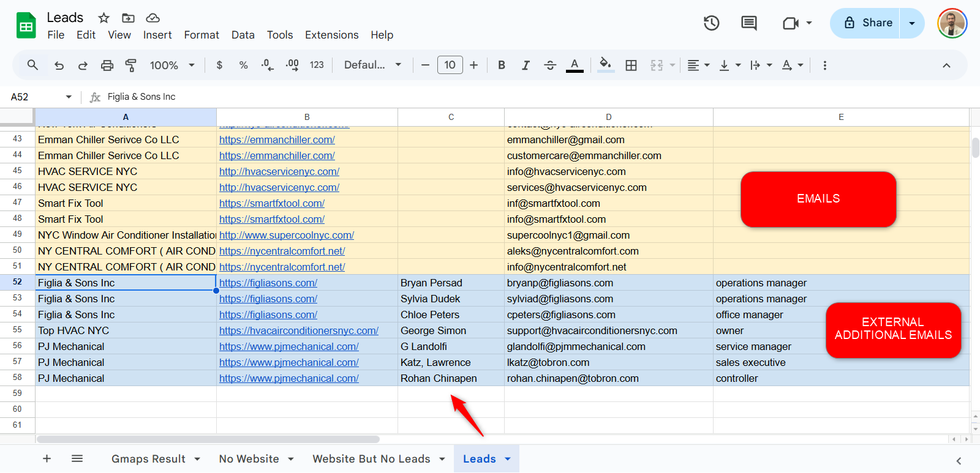Open the Format menu

coord(202,35)
